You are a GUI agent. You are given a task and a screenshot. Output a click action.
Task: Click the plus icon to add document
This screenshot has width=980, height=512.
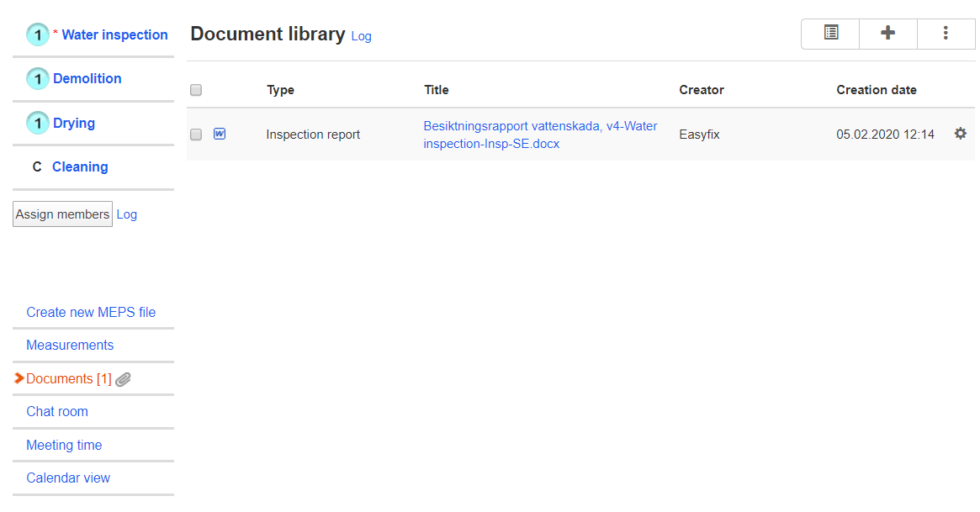click(x=887, y=34)
